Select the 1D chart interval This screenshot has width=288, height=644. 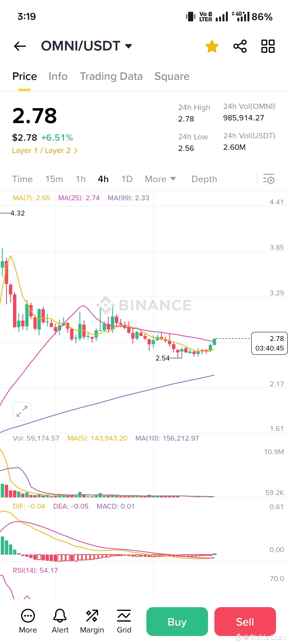click(x=127, y=179)
